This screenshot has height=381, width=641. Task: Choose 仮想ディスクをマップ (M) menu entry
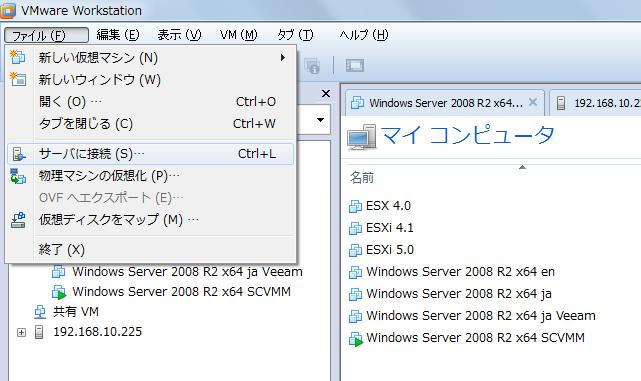click(150, 220)
